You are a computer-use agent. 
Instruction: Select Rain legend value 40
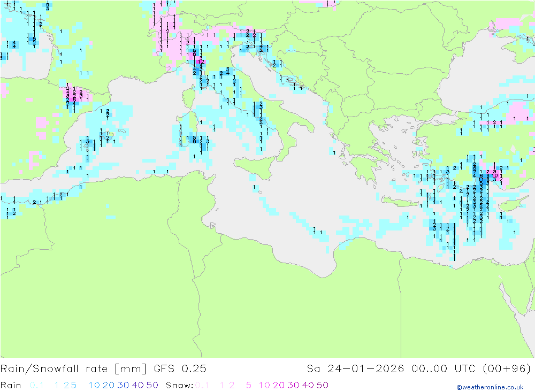[137, 385]
